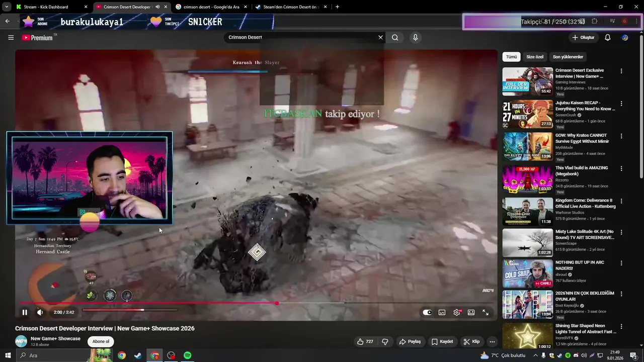Open a new browser tab with plus
The height and width of the screenshot is (362, 644).
click(x=337, y=7)
